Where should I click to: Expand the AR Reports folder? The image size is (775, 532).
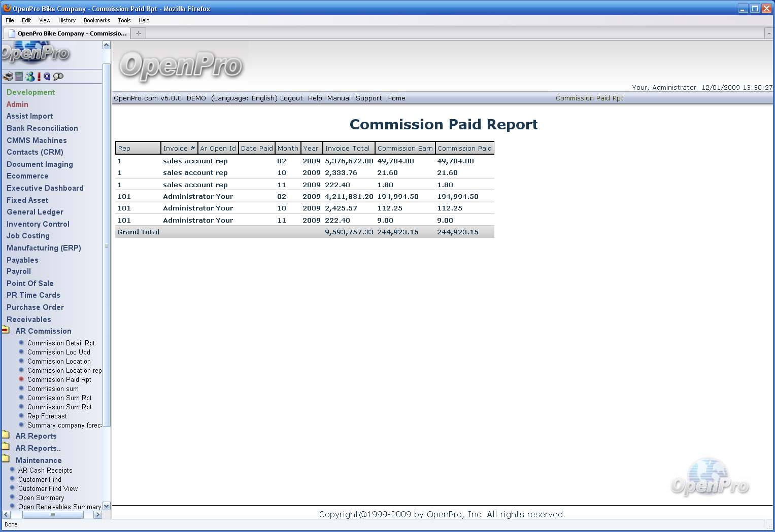(6, 436)
